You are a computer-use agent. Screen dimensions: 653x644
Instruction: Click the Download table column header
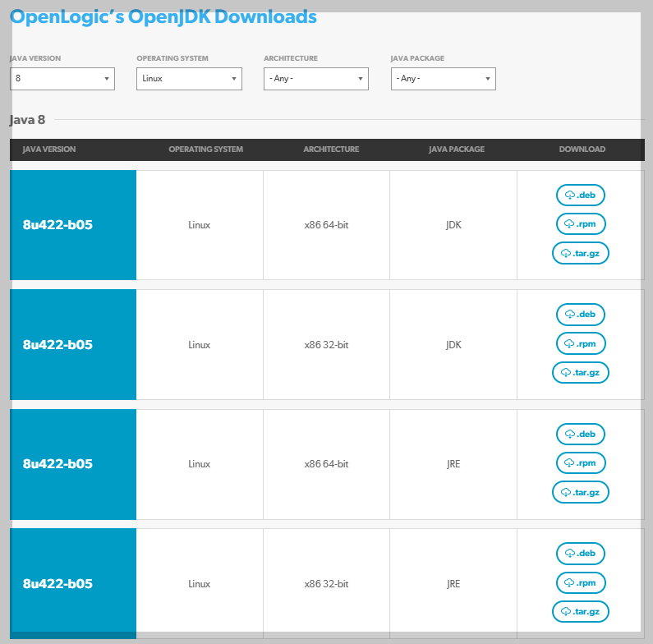582,149
